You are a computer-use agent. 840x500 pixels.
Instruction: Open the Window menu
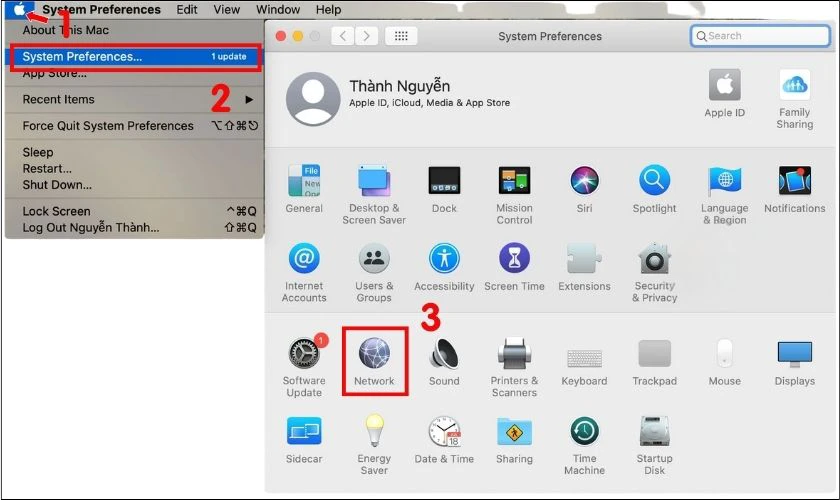pos(278,9)
